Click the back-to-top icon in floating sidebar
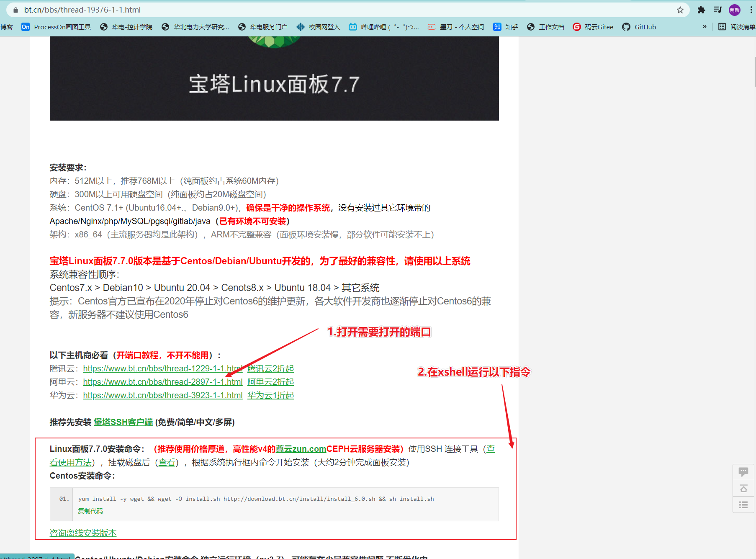This screenshot has width=756, height=559. pos(744,488)
